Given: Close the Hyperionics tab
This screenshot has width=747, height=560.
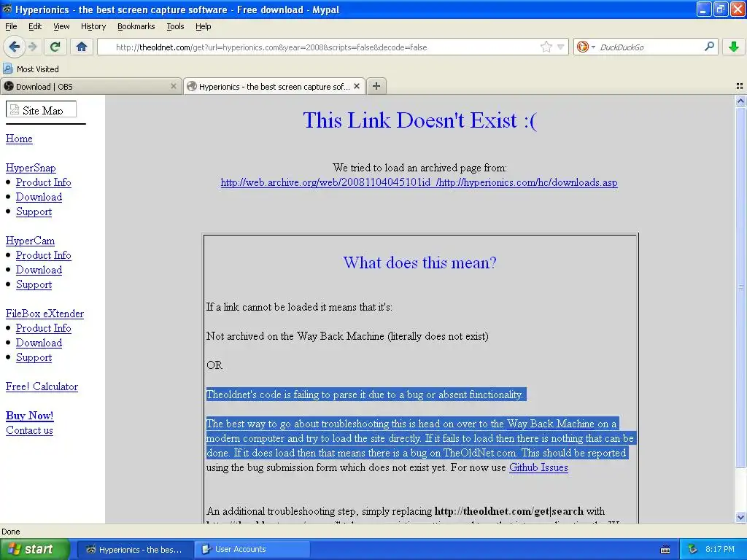Looking at the screenshot, I should tap(356, 86).
